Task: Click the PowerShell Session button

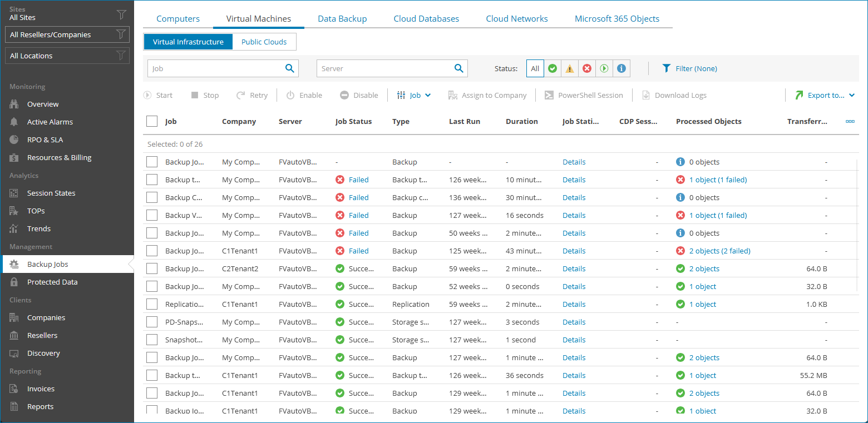Action: [583, 95]
